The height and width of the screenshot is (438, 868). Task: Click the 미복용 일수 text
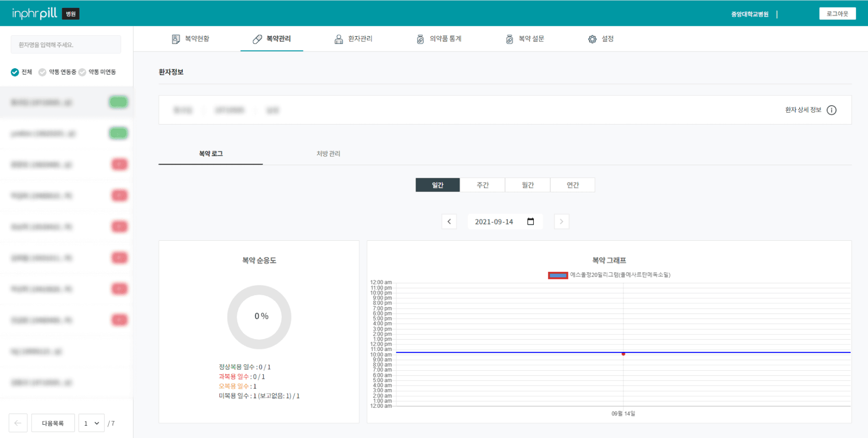click(x=259, y=396)
